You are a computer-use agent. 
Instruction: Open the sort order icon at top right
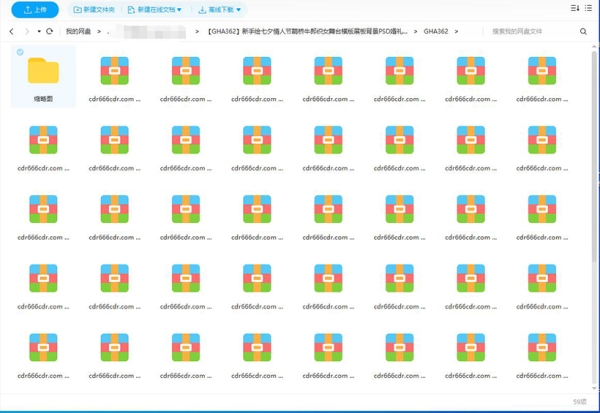[574, 9]
